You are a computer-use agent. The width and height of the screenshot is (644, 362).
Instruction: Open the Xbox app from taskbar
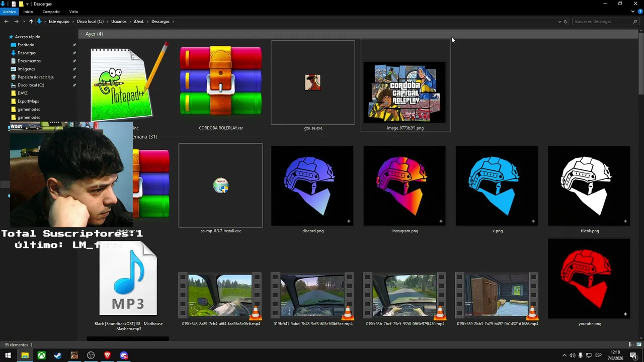point(41,355)
